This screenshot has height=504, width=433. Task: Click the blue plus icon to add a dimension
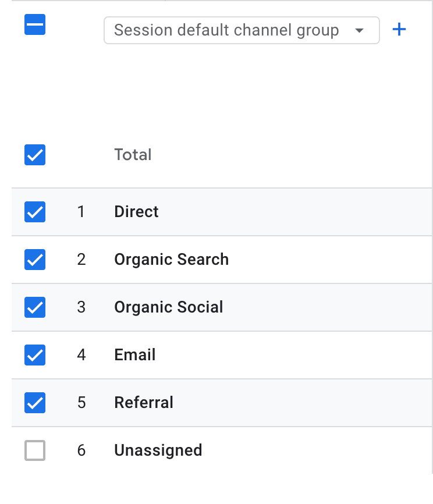coord(399,30)
